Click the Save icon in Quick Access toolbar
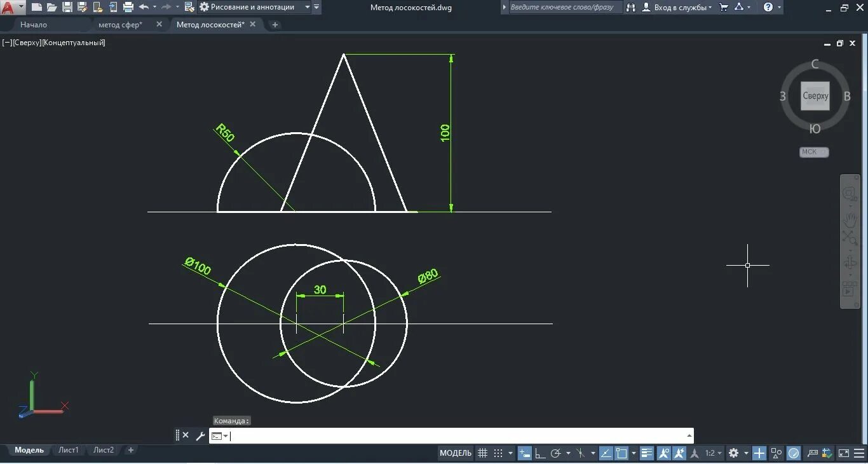This screenshot has width=868, height=464. click(x=66, y=8)
